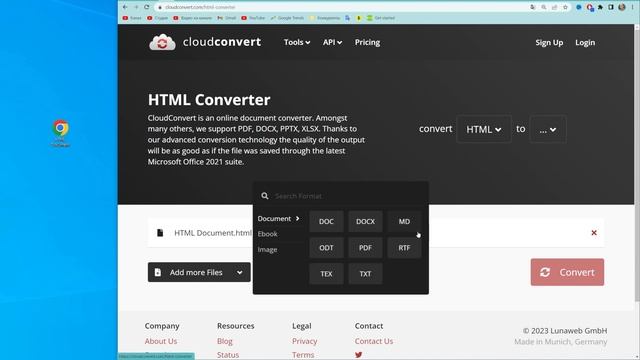Viewport: 640px width, 360px height.
Task: Click the HTML Document.html file name
Action: click(213, 233)
